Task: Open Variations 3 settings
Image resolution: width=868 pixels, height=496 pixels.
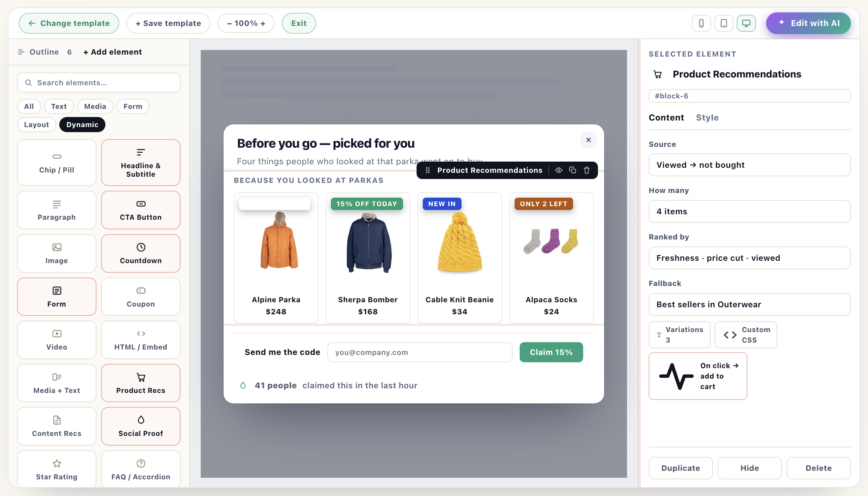Action: coord(680,335)
